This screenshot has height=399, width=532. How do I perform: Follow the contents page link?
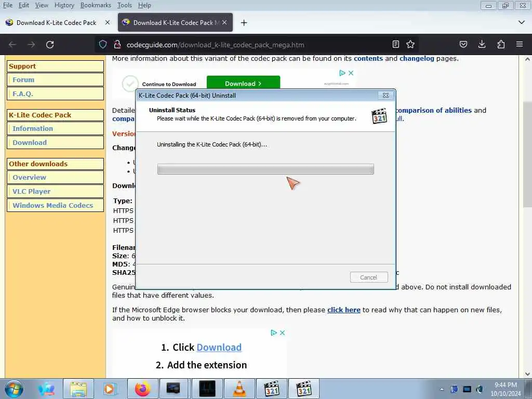click(368, 58)
